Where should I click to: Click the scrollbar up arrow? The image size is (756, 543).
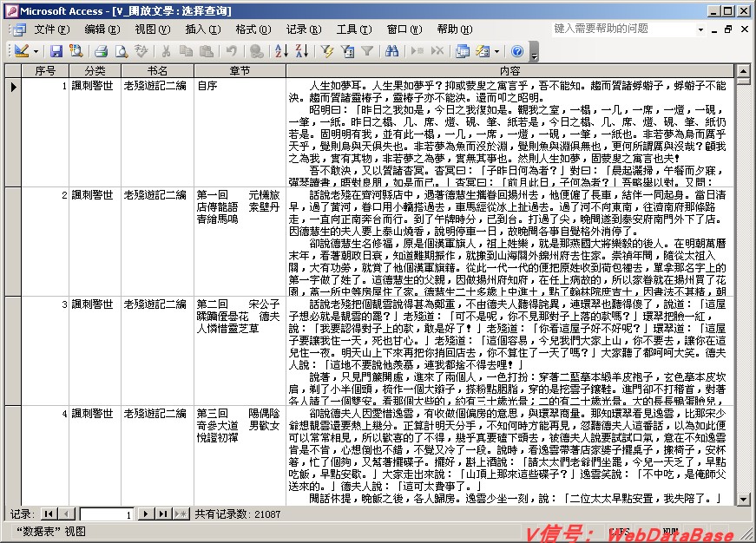[743, 71]
